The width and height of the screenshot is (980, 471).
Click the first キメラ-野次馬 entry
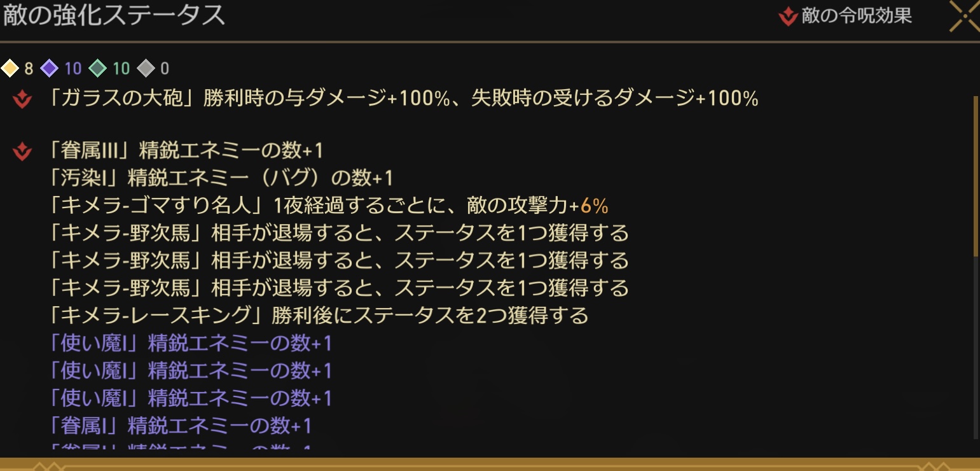339,233
